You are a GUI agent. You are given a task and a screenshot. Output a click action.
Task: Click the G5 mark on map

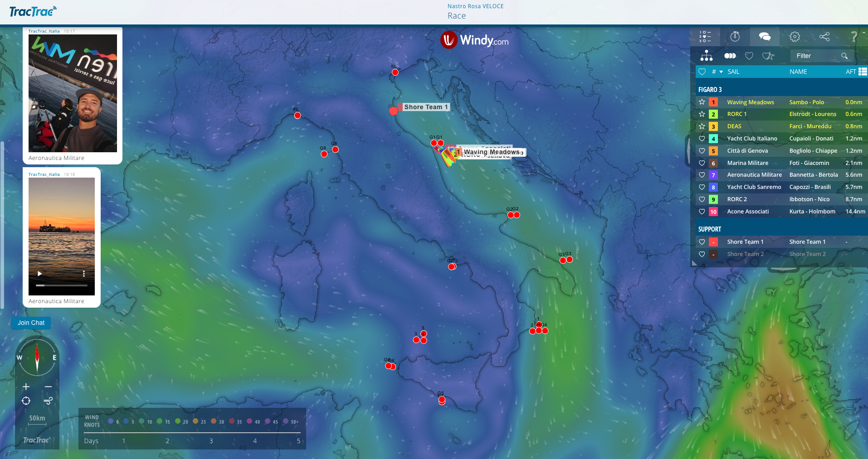(442, 400)
